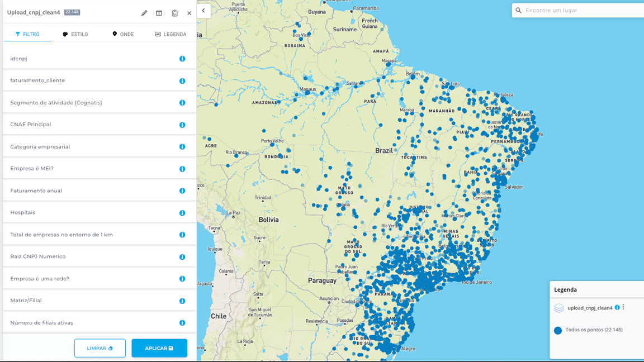Screen dimensions: 644x362
Task: Select the LEGENDA tab
Action: [x=171, y=34]
